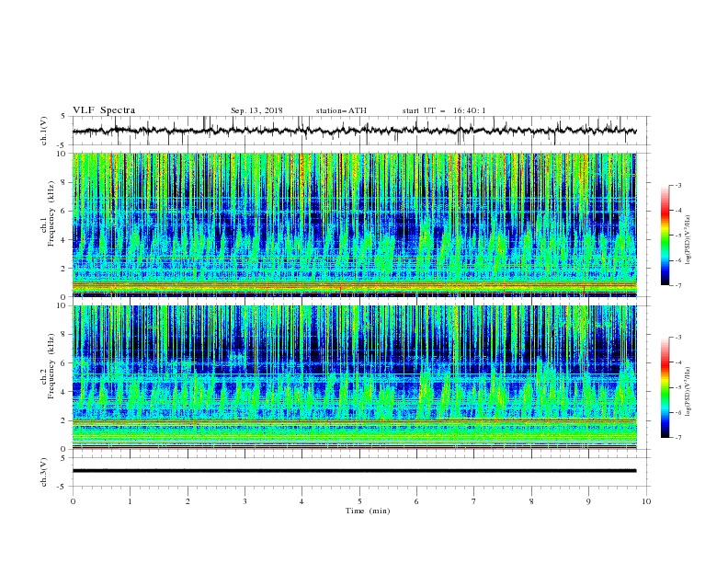Select the date text "Sep. 13, 2018"

[x=256, y=110]
